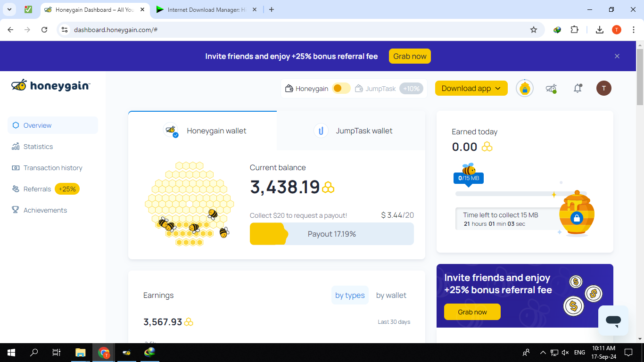Click the 3,567.93 earnings total
Screen dimensions: 644x362
pyautogui.click(x=163, y=322)
